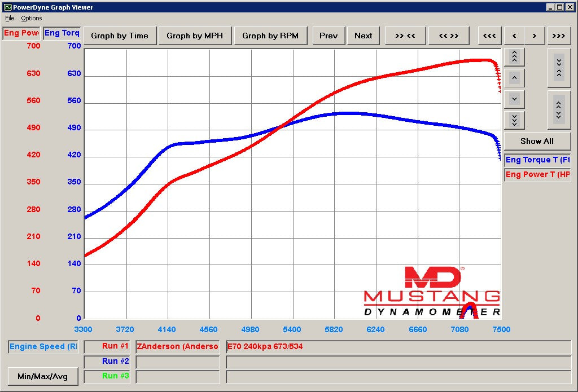Pan left using the single < arrow icon
578x392 pixels.
514,36
